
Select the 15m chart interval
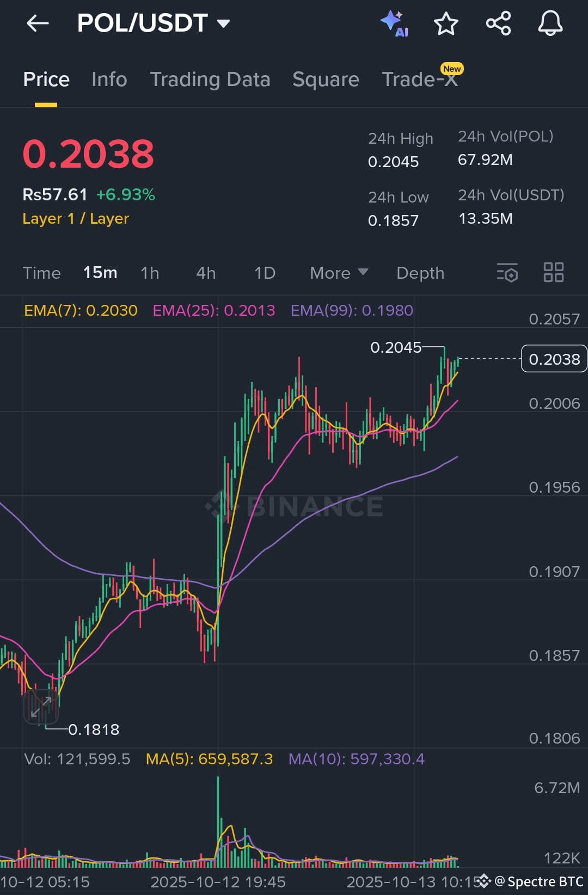tap(100, 273)
